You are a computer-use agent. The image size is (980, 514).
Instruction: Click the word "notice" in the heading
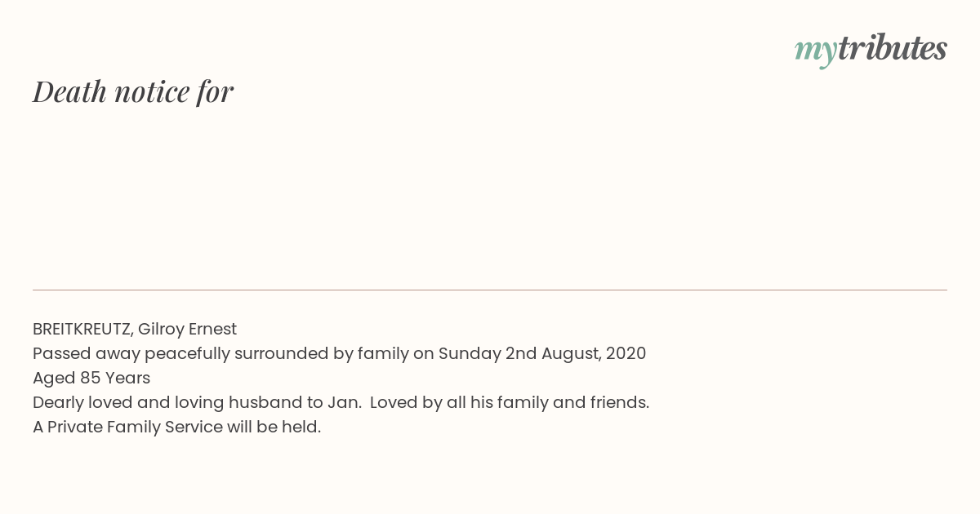pyautogui.click(x=152, y=92)
